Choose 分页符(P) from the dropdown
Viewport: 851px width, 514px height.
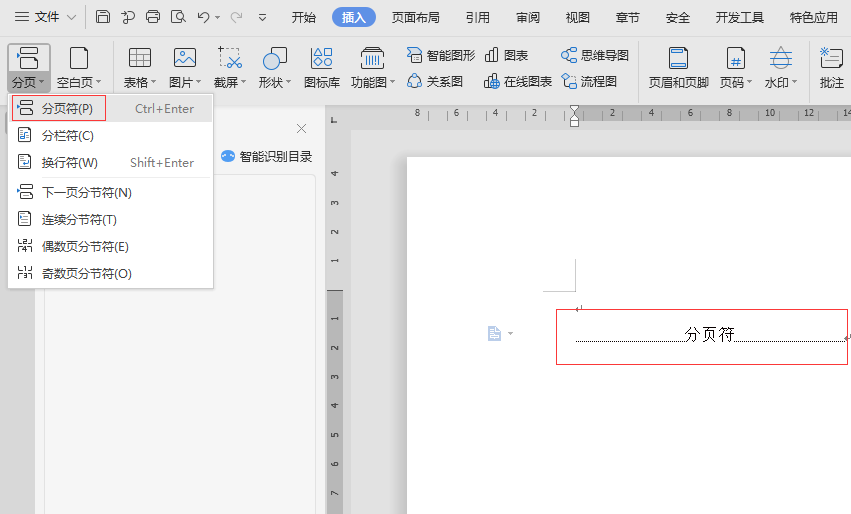[110, 109]
